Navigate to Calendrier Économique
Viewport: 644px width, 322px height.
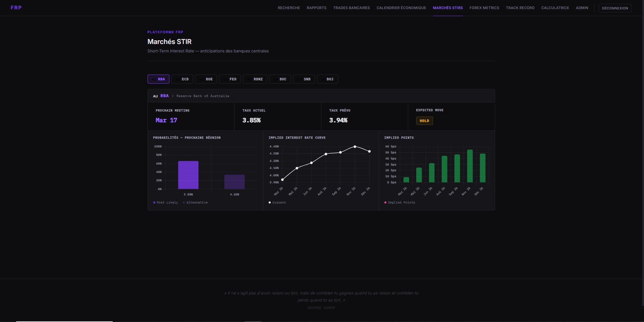401,8
